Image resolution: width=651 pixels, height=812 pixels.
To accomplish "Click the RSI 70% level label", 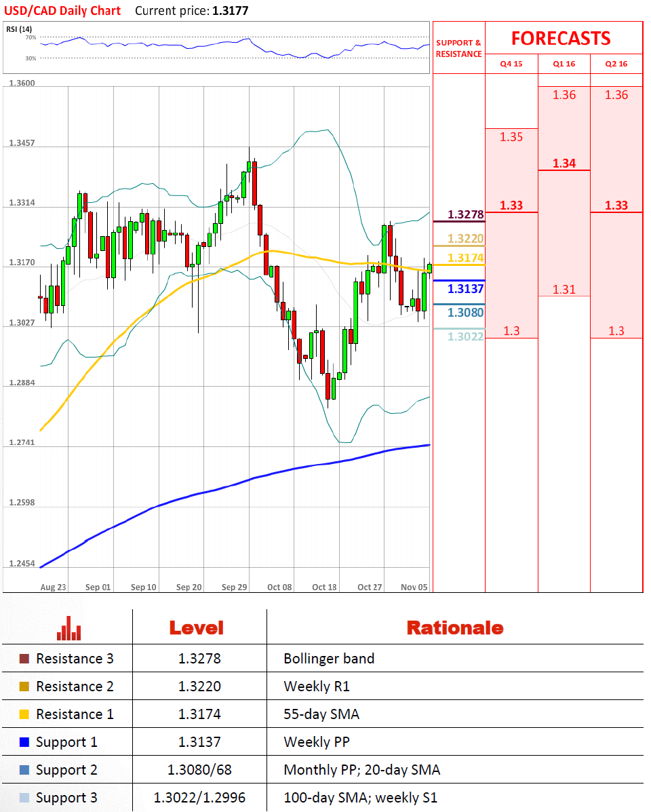I will tap(31, 38).
